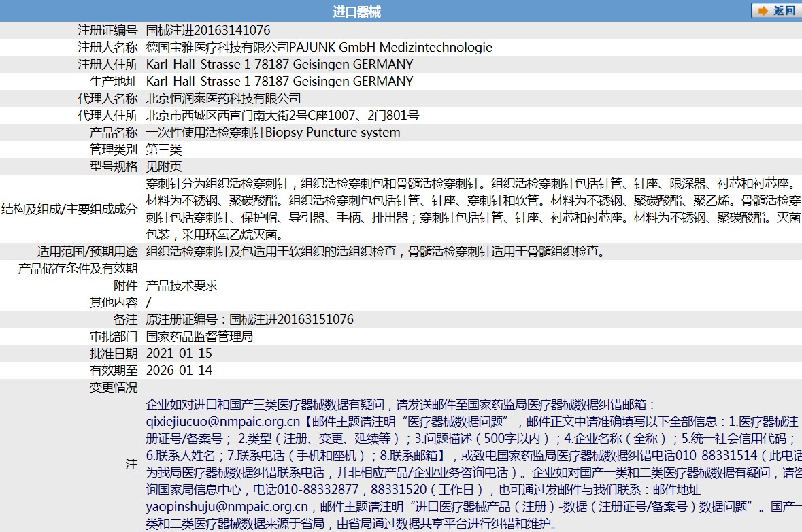802x532 pixels.
Task: Click the 代理人名称 label
Action: click(x=107, y=98)
